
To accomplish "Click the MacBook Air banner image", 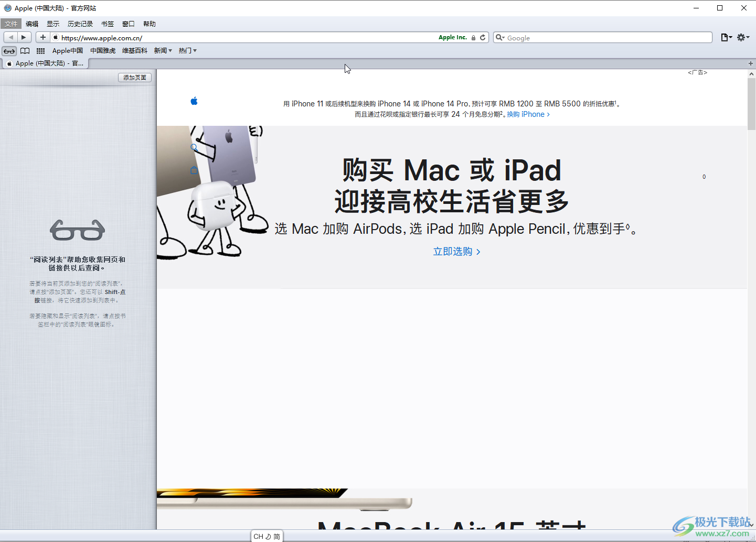I will (284, 499).
